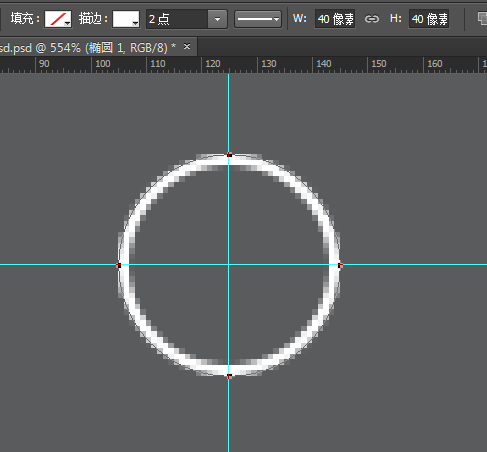Expand the stroke width dropdown arrow
This screenshot has width=487, height=452.
(x=218, y=19)
